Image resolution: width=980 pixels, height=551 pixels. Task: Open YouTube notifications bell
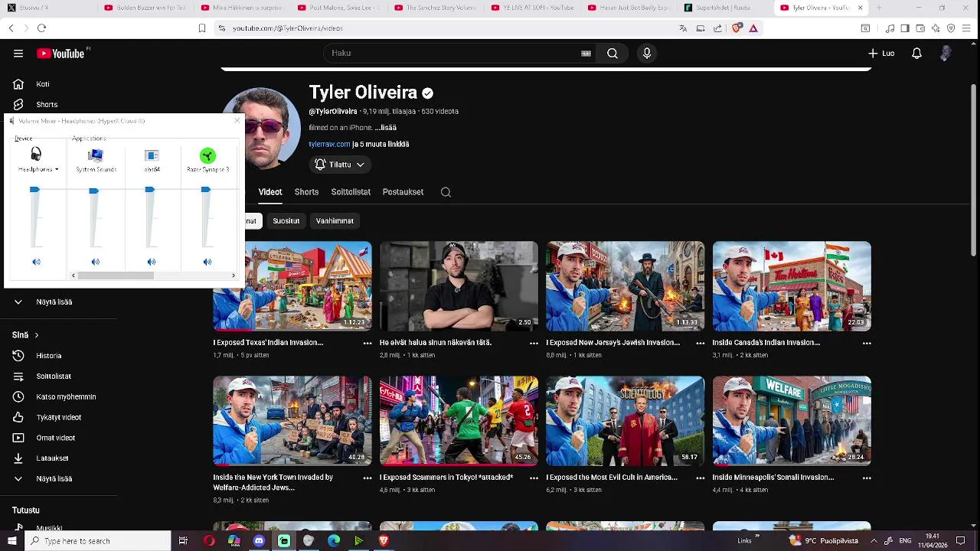coord(916,54)
